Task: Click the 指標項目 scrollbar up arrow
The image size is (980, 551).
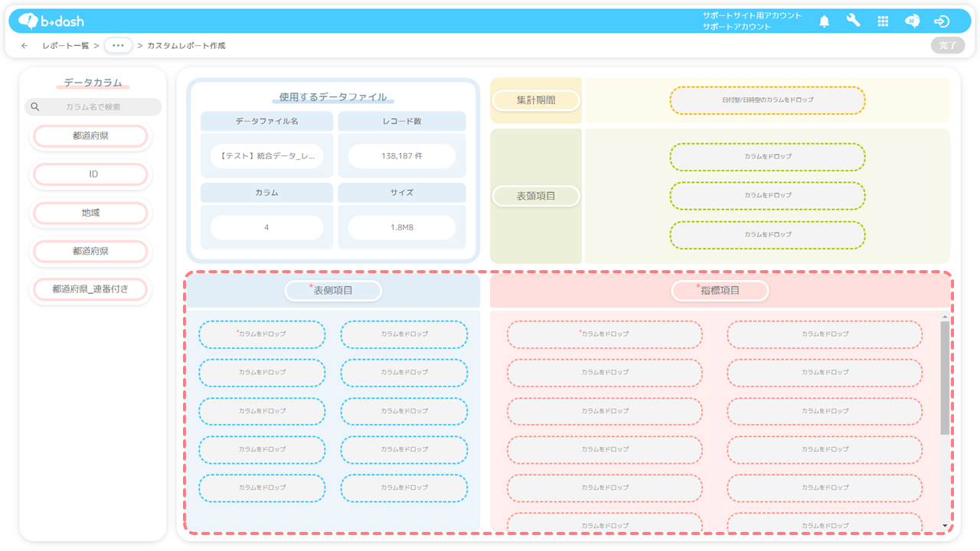Action: pyautogui.click(x=945, y=317)
